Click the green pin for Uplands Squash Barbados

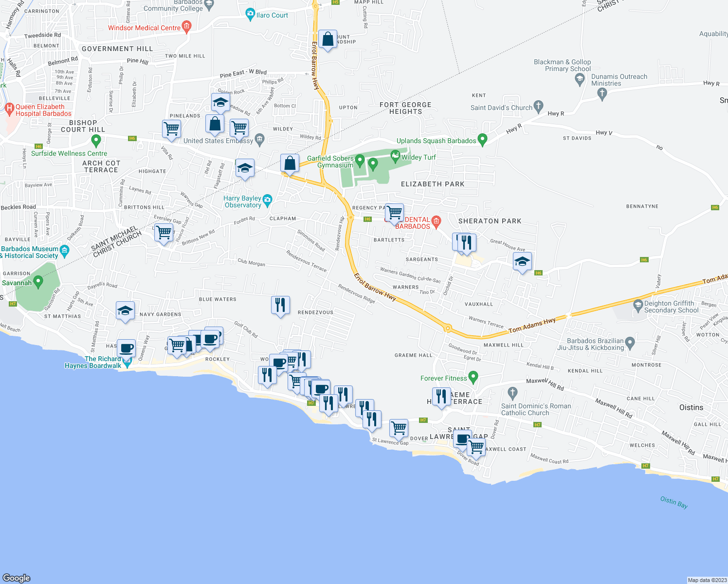(482, 140)
